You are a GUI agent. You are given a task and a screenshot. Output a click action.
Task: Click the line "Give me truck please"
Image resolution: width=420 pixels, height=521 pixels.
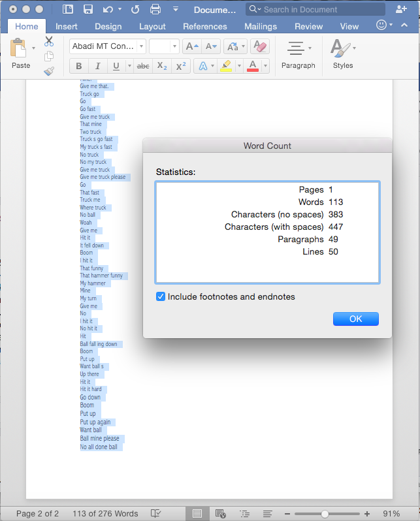103,177
